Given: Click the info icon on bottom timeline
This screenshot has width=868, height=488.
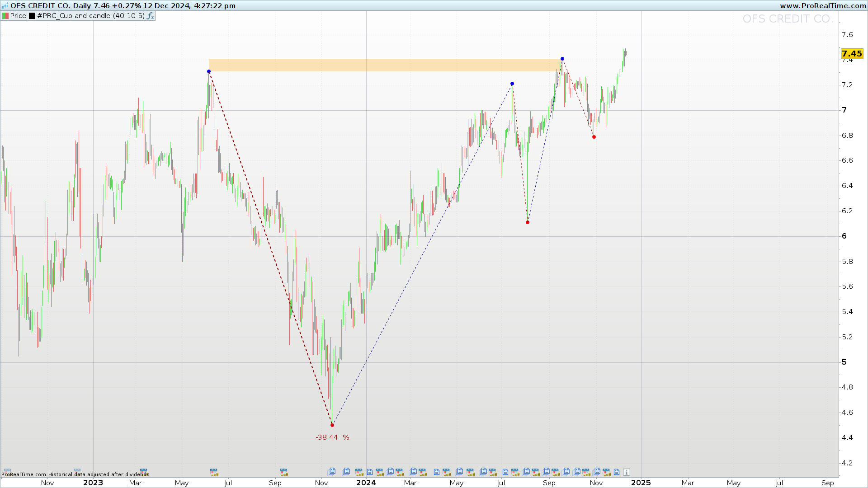Looking at the screenshot, I should click(626, 472).
